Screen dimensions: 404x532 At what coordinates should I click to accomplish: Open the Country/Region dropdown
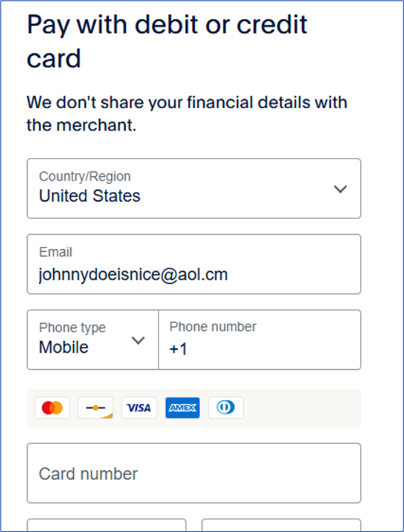pos(194,188)
